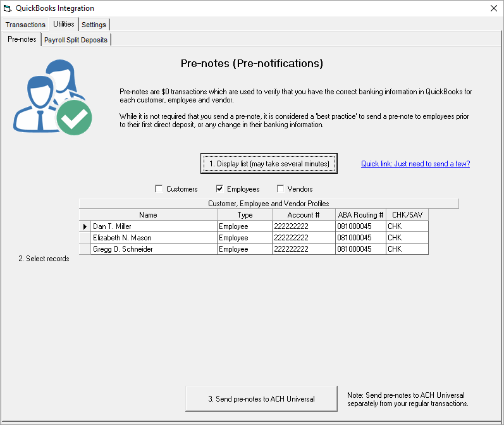Click the pre-notes people checkmark illustration
The image size is (504, 425).
(52, 97)
